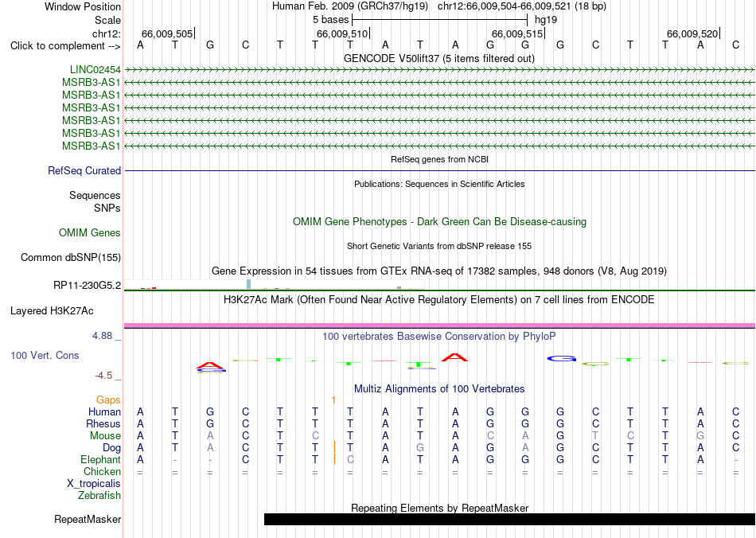Click the Human Feb. 2009 (GRCh37/hg19) assembly text
Viewport: 756px width, 538px height.
tap(350, 6)
